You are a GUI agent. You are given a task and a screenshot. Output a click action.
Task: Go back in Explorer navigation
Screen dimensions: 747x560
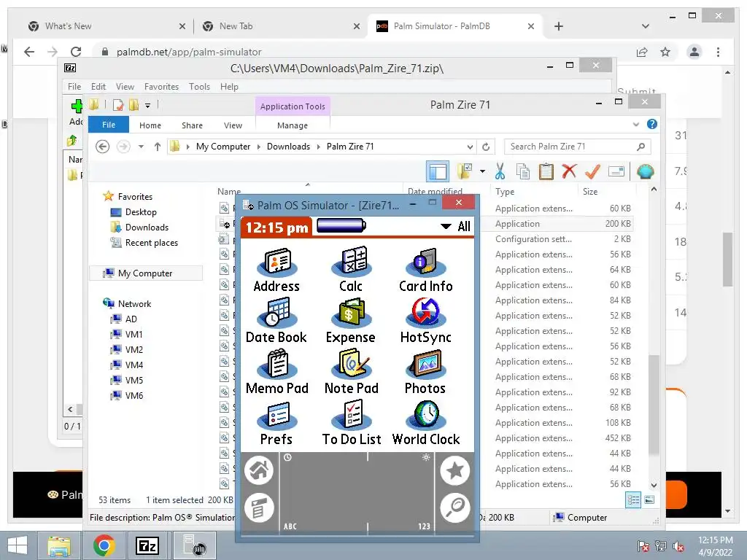click(x=102, y=147)
